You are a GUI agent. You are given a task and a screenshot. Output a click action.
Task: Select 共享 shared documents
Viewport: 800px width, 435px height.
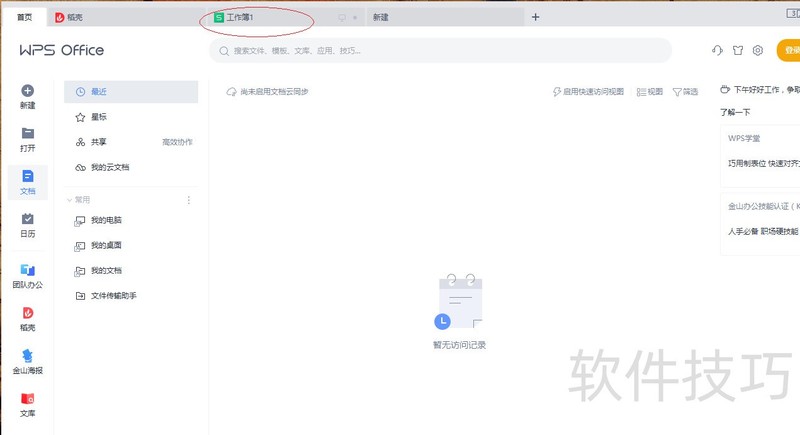click(x=131, y=142)
